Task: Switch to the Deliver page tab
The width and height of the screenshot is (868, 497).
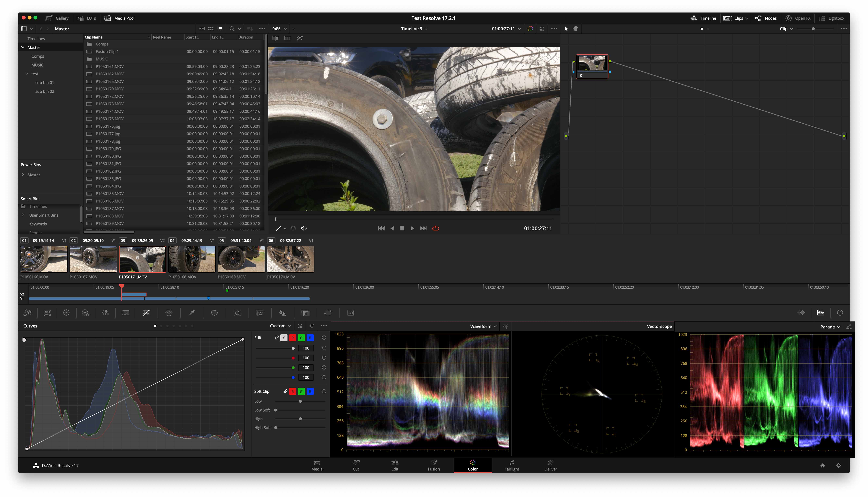Action: coord(550,465)
